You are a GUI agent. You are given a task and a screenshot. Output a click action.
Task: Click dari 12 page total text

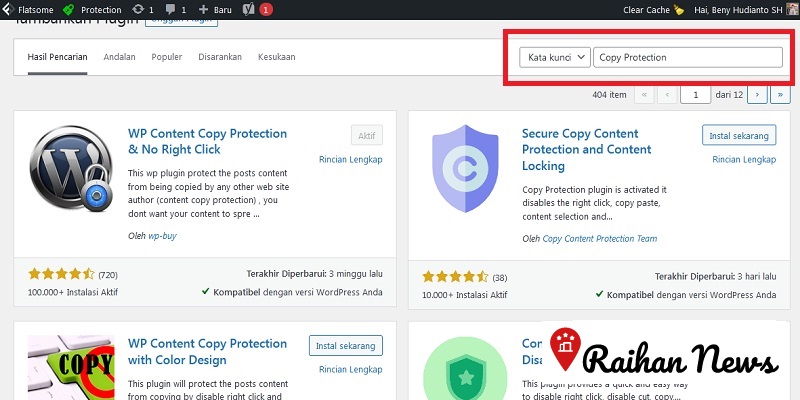(729, 94)
